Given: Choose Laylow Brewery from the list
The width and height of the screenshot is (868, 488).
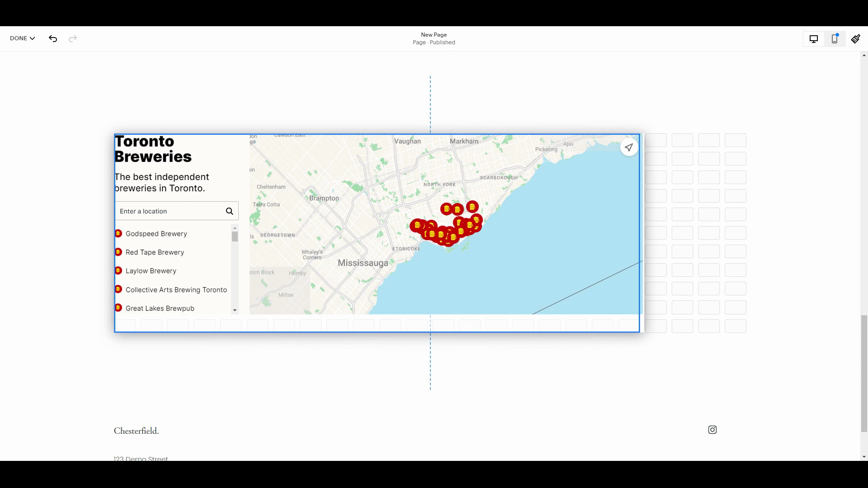Looking at the screenshot, I should pos(151,271).
